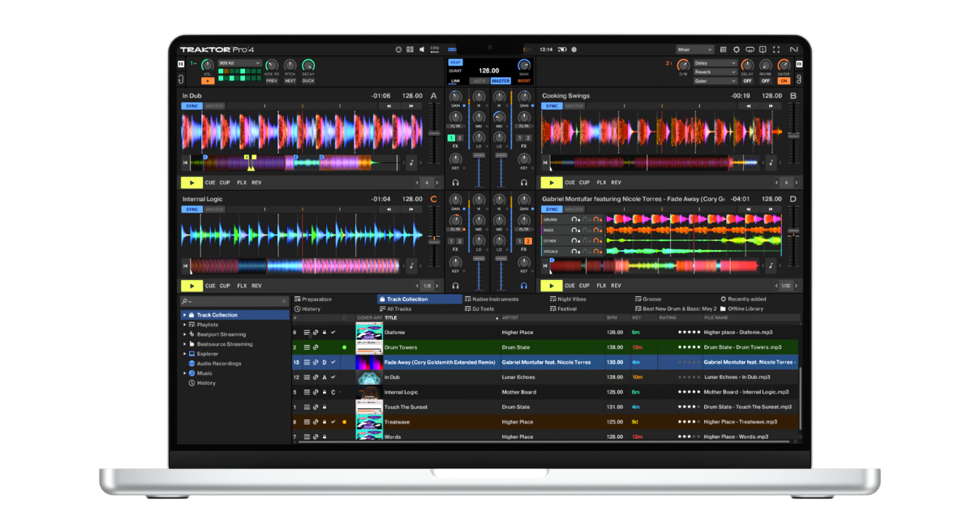Click the metronome icon in the header

(x=399, y=49)
